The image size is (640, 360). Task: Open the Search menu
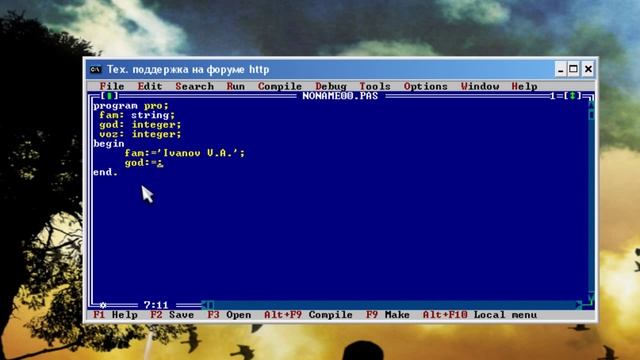tap(195, 86)
